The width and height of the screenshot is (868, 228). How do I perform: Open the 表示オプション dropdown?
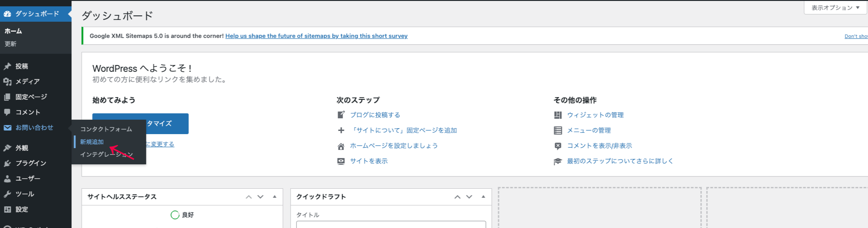[835, 8]
